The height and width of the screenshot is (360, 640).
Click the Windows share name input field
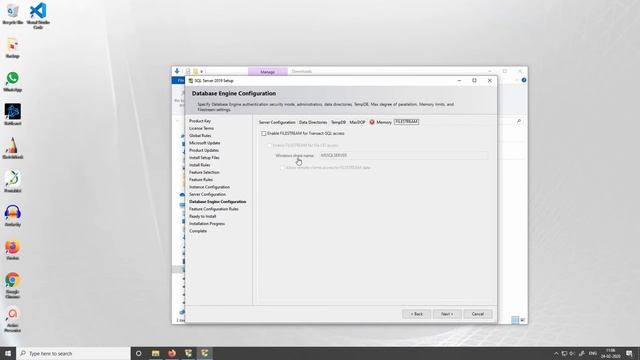pyautogui.click(x=403, y=155)
